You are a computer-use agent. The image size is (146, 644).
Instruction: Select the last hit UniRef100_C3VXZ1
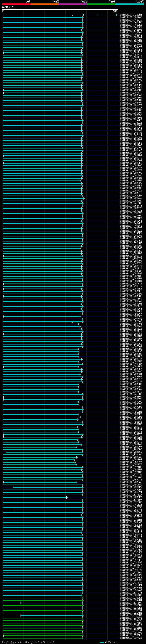tap(131, 638)
